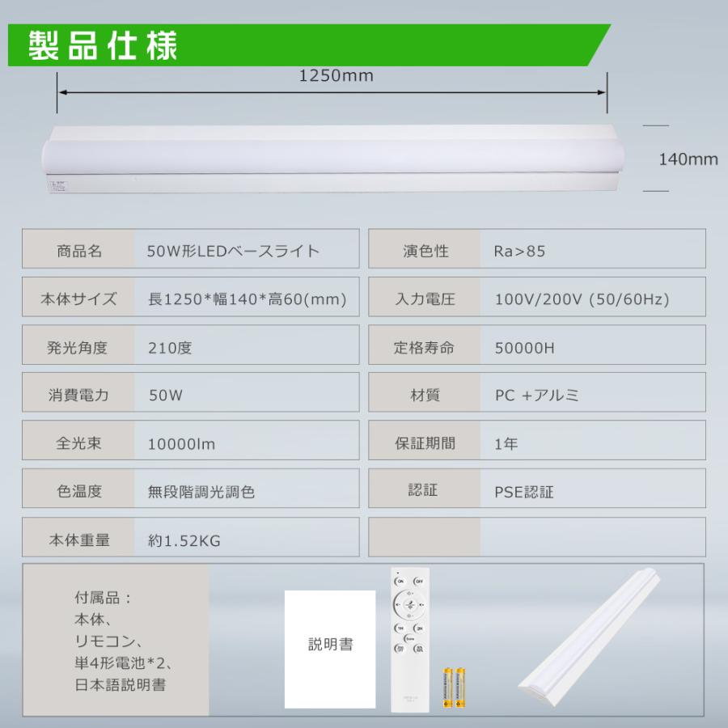
Task: Click the 1H timer button on remote
Action: pos(400,629)
